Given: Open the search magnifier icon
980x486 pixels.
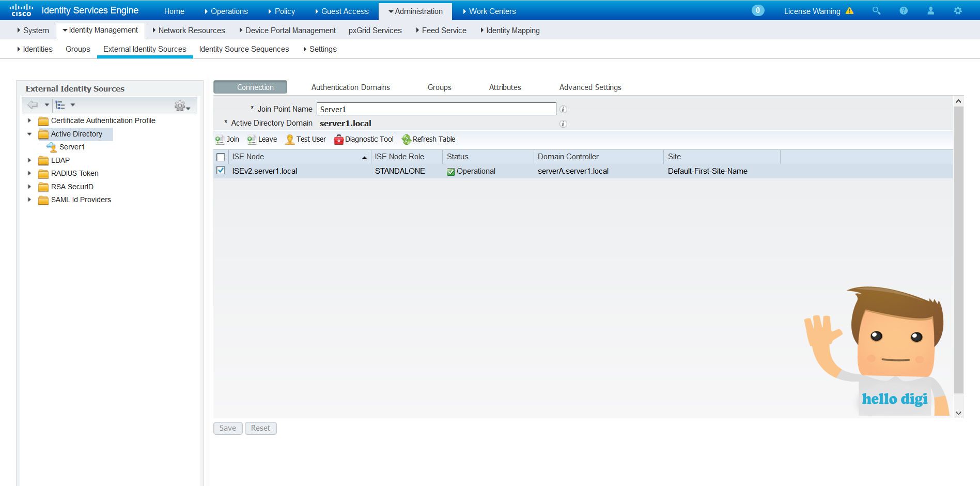Looking at the screenshot, I should tap(876, 11).
